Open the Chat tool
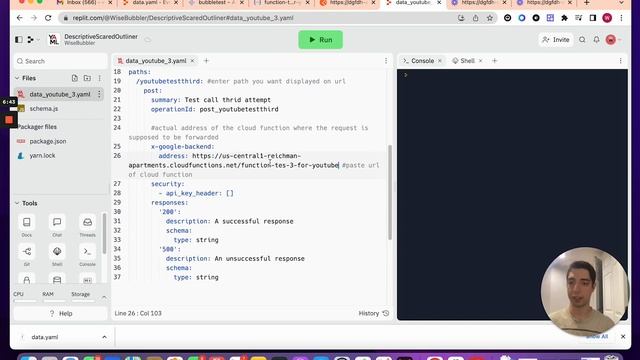Screen dimensions: 640x360 [x=57, y=226]
